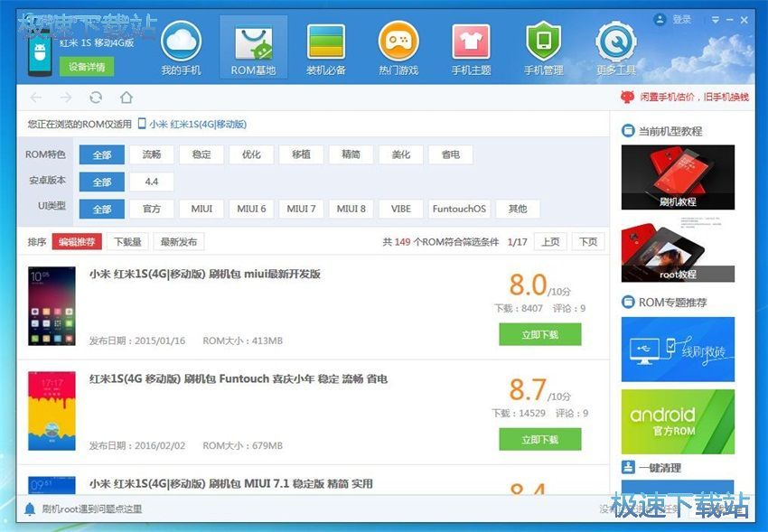This screenshot has width=768, height=532.
Task: Filter Android version 4.4
Action: pyautogui.click(x=152, y=182)
